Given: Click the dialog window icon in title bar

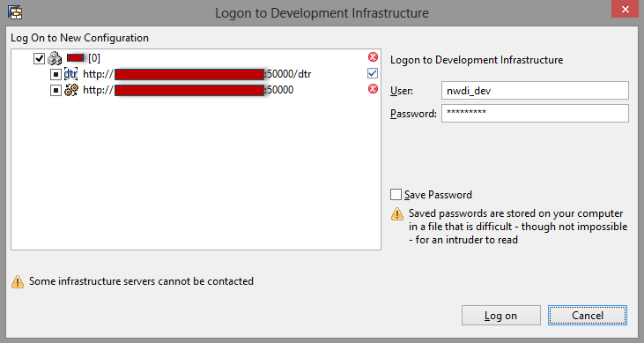Looking at the screenshot, I should coord(15,12).
